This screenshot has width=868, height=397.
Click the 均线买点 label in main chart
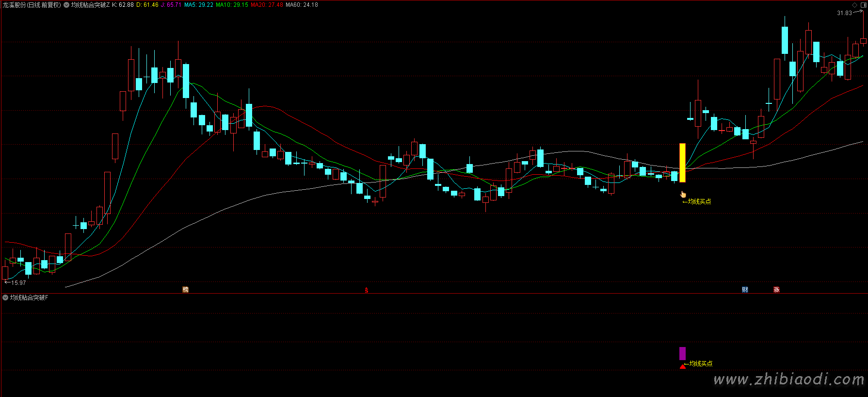tap(699, 201)
